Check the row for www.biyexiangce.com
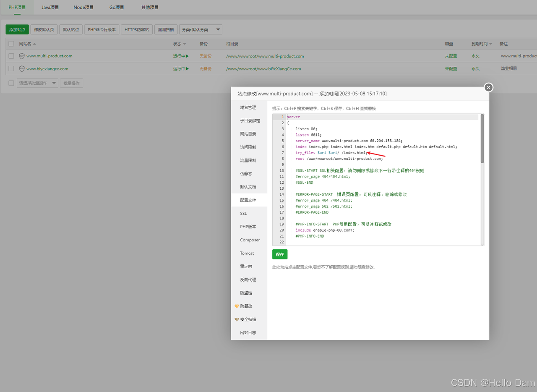Image resolution: width=537 pixels, height=392 pixels. [11, 69]
